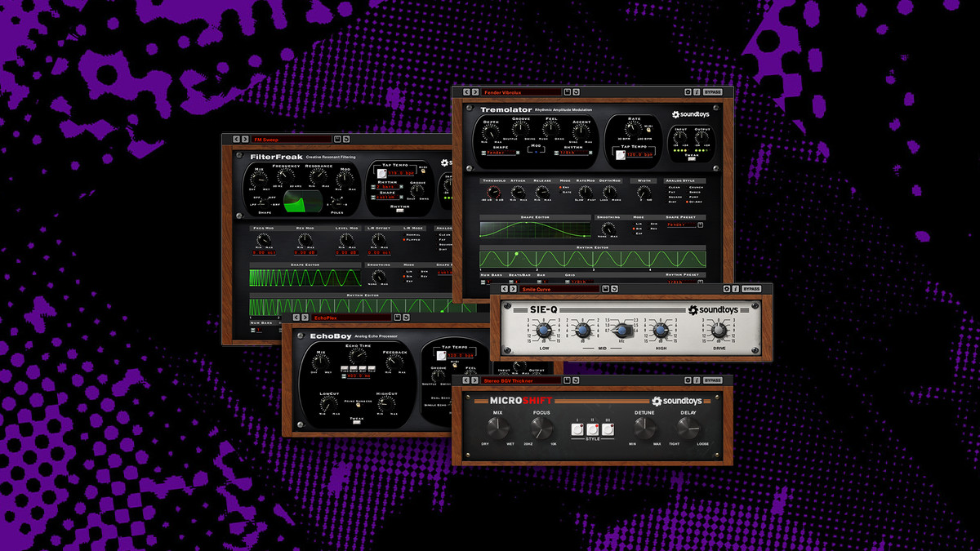
Task: Revert the Smile Curve preset
Action: coord(614,288)
